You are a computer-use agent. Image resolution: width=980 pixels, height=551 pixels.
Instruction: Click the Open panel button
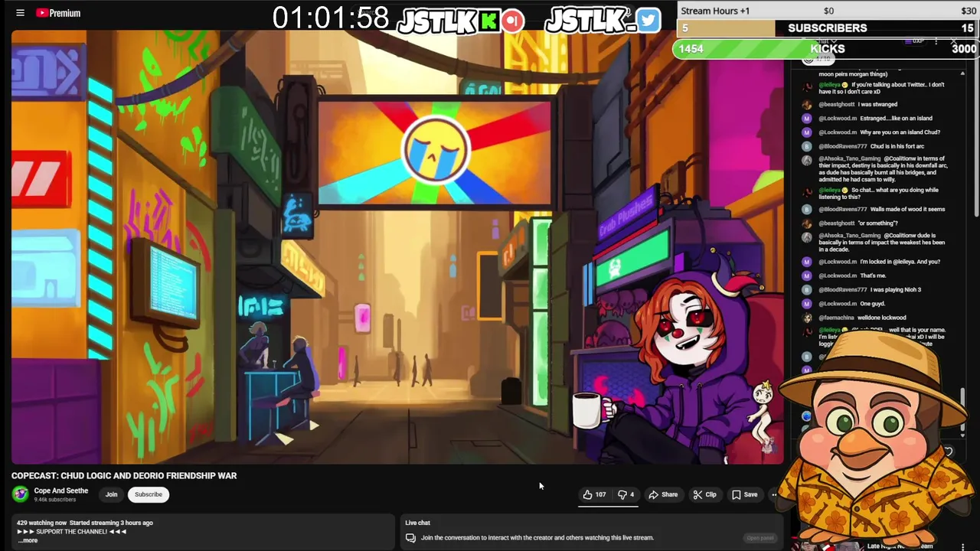pos(760,538)
